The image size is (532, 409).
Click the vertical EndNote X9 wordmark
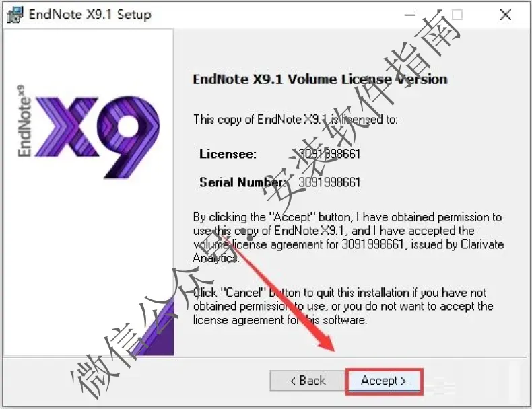tap(24, 121)
